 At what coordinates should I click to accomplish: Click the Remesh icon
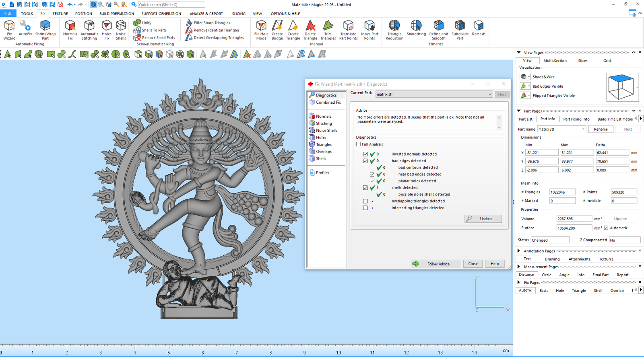(479, 28)
